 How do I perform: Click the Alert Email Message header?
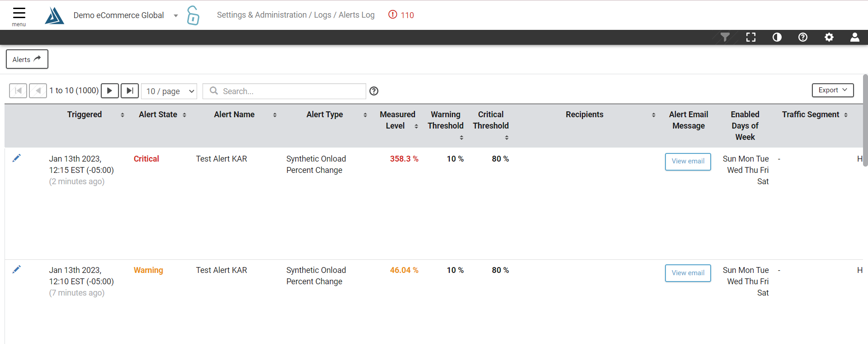pyautogui.click(x=689, y=120)
